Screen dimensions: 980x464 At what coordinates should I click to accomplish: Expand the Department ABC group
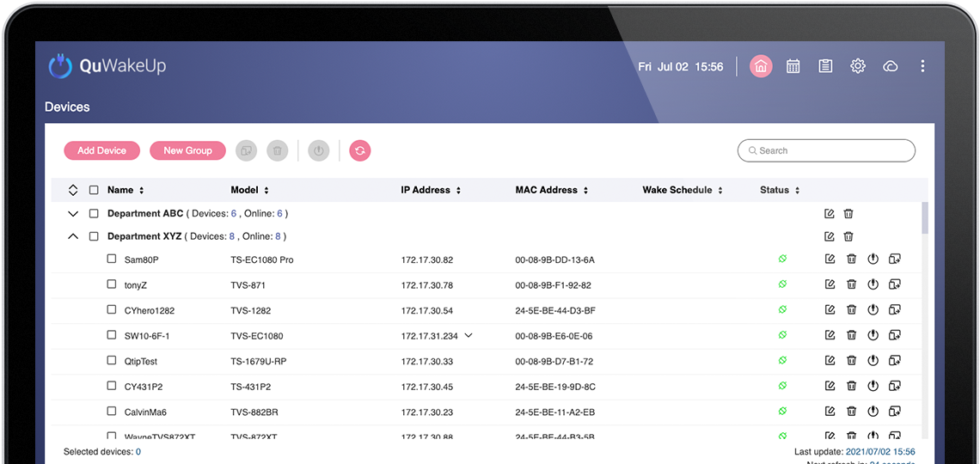(x=73, y=214)
